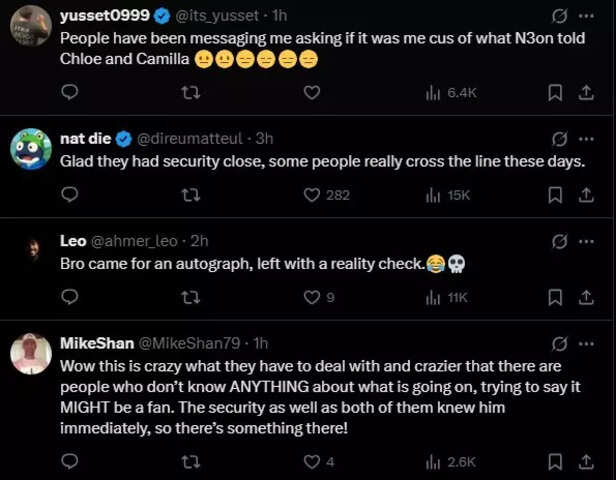Like MikeShan's tweet
The width and height of the screenshot is (616, 480).
[312, 462]
